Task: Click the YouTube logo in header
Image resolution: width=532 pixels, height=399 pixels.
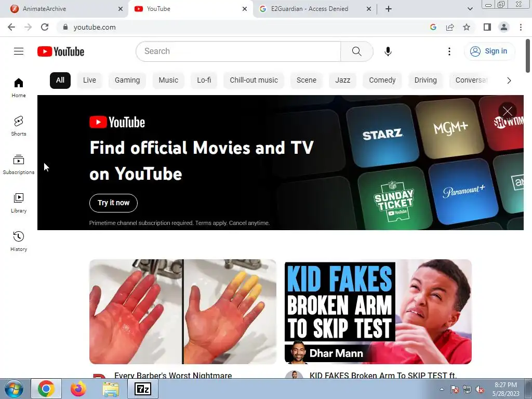Action: click(x=61, y=51)
